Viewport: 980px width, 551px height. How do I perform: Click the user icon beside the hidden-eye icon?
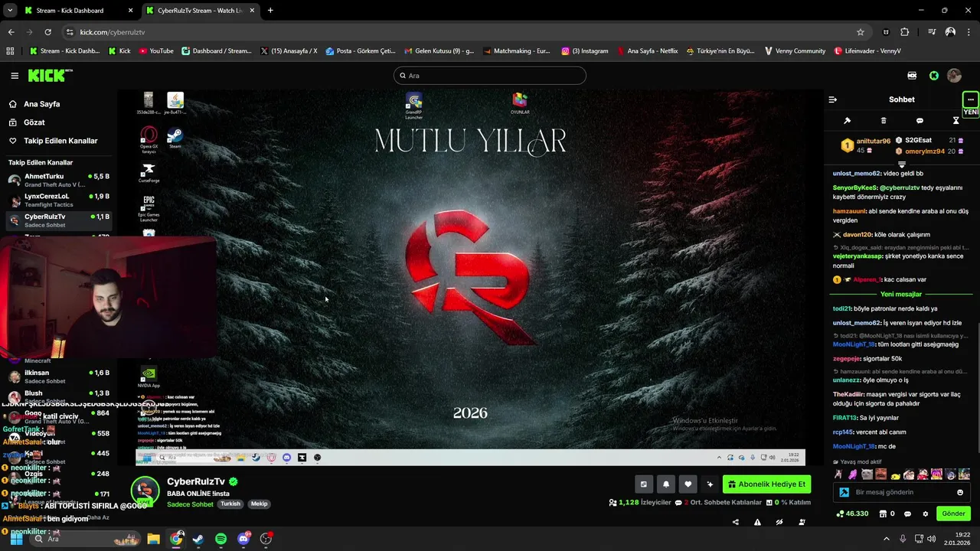coord(802,522)
